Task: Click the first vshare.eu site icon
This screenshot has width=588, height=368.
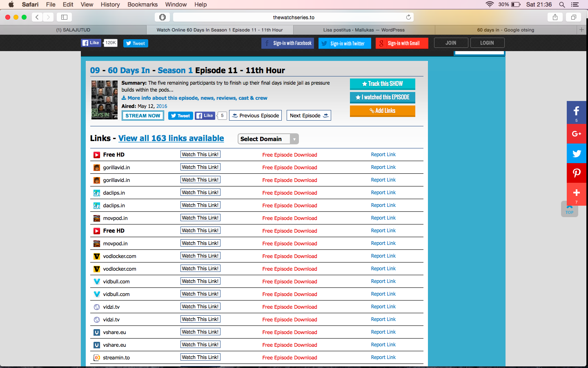Action: pos(97,332)
